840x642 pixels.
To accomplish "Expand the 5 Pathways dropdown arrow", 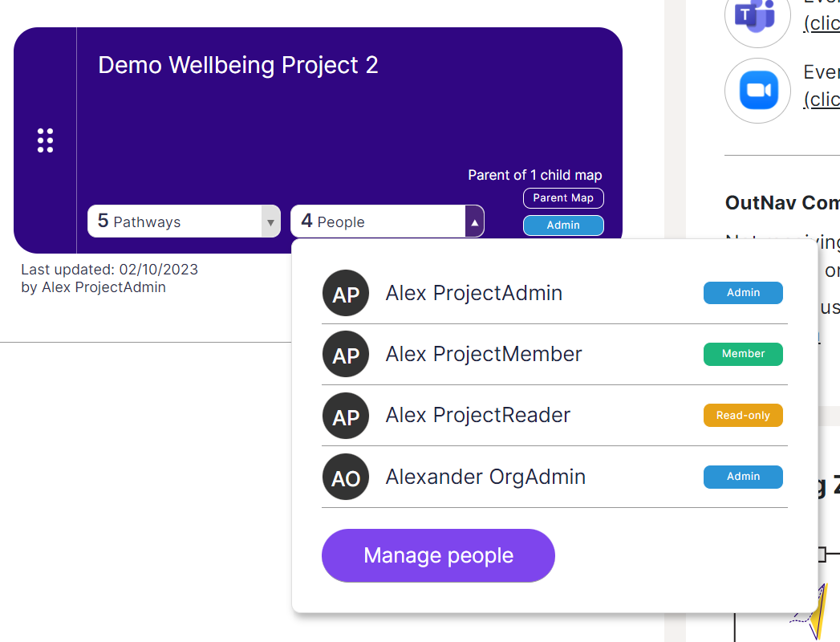I will [x=270, y=221].
